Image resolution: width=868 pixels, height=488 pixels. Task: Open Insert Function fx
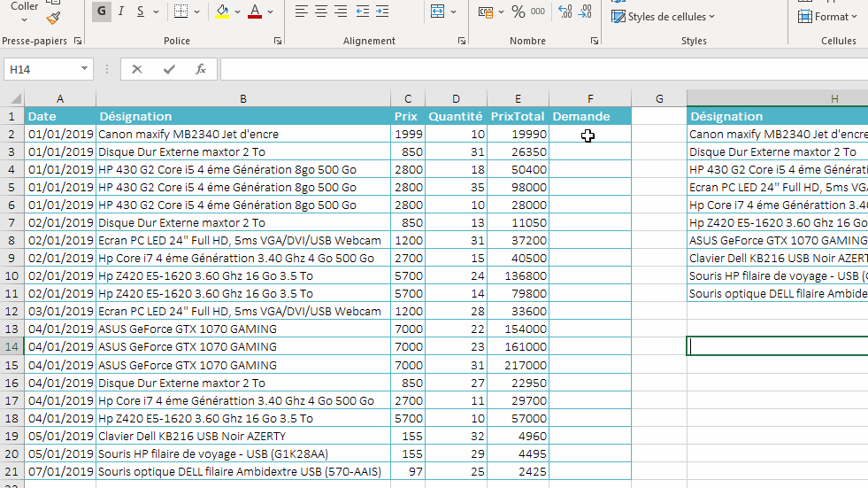(200, 69)
